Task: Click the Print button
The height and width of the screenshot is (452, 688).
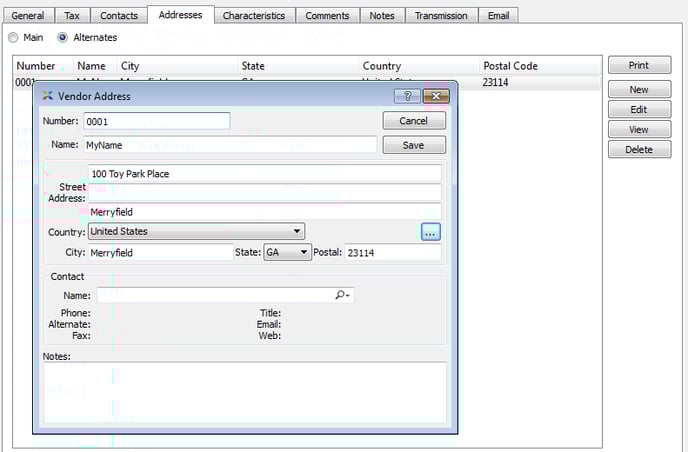Action: (639, 65)
